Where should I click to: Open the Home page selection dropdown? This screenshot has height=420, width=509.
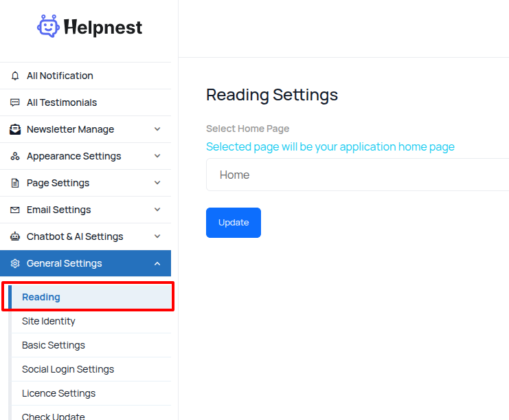coord(357,175)
